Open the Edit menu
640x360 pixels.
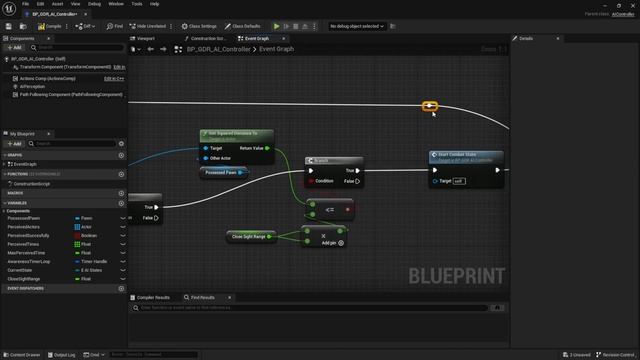click(x=40, y=4)
